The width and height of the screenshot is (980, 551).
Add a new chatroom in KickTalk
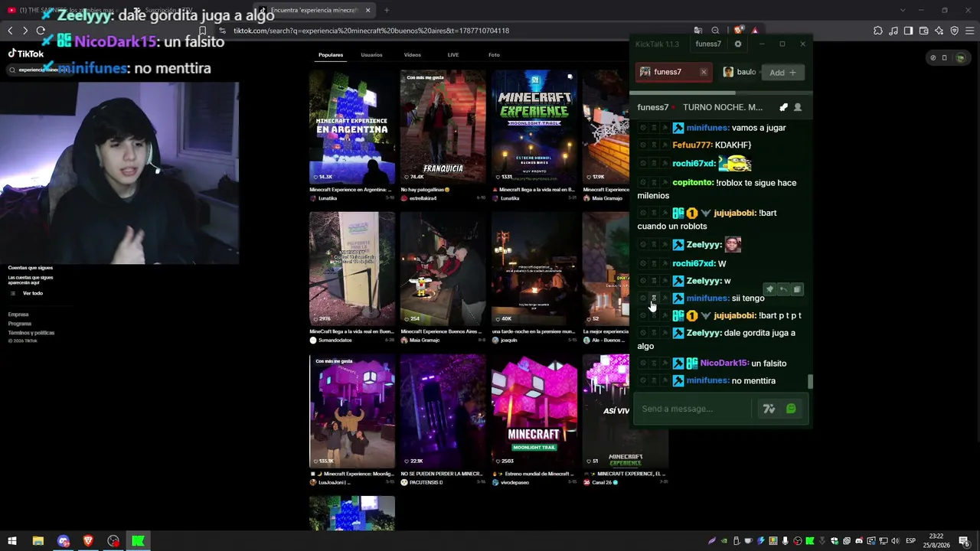click(782, 73)
